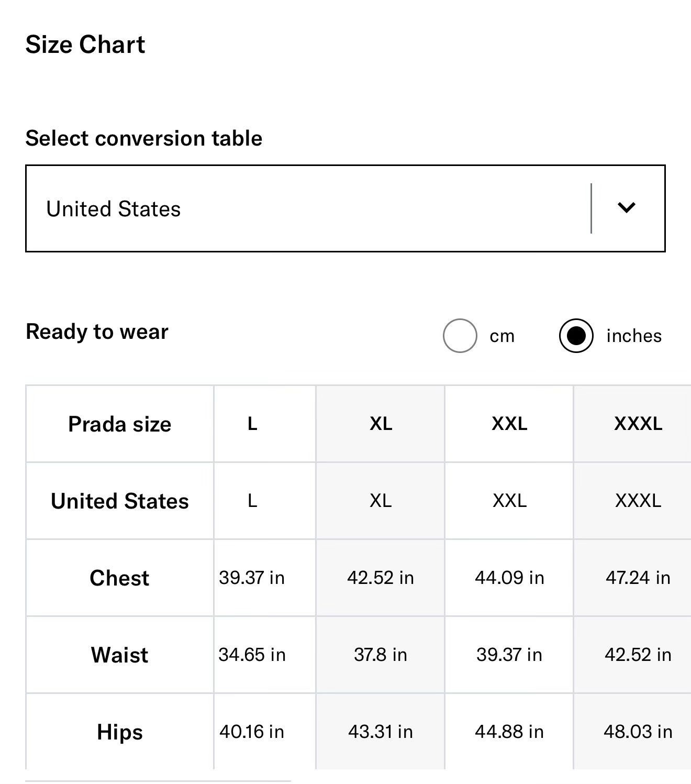Click the Ready to wear section title
691x784 pixels.
97,332
